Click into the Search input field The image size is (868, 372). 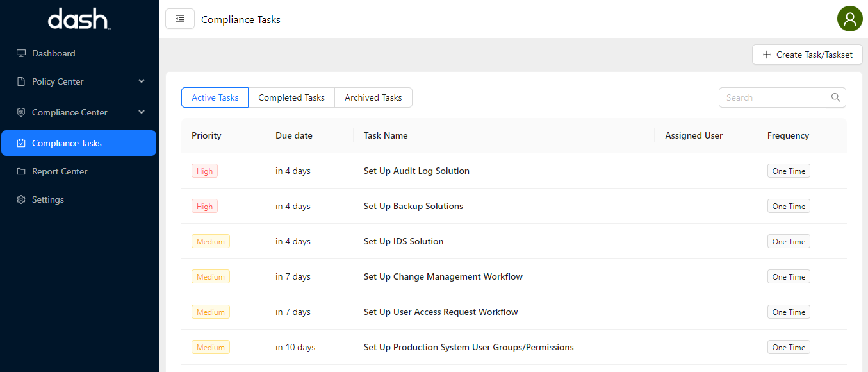coord(772,97)
